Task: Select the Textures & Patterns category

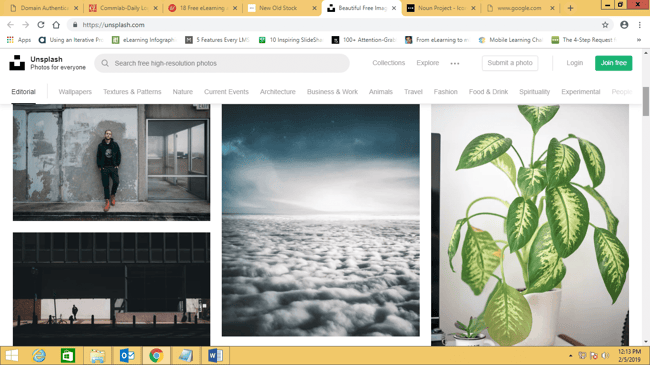Action: 132,92
